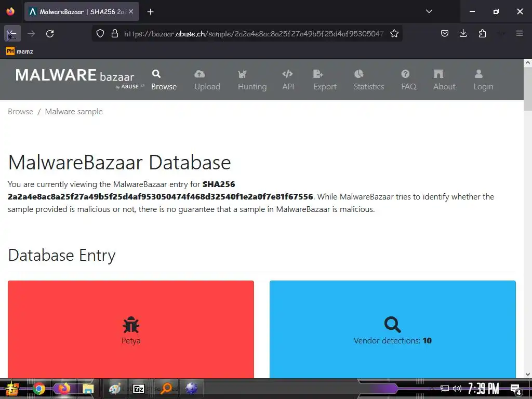Bookmark this page with the star
The width and height of the screenshot is (532, 399).
tap(394, 34)
